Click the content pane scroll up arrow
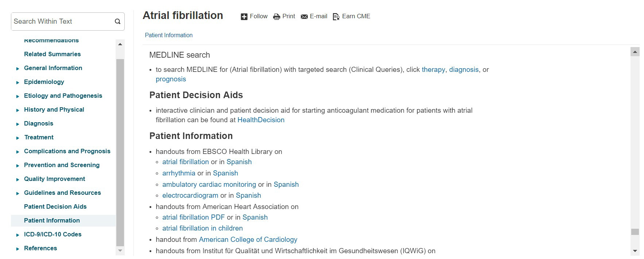Viewport: 644px width, 259px height. point(635,52)
